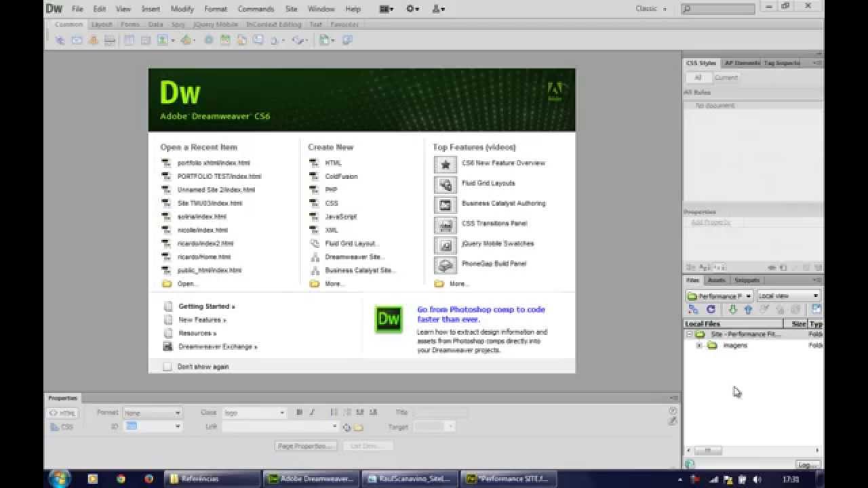868x488 pixels.
Task: Click the Templates insert icon
Action: point(324,41)
